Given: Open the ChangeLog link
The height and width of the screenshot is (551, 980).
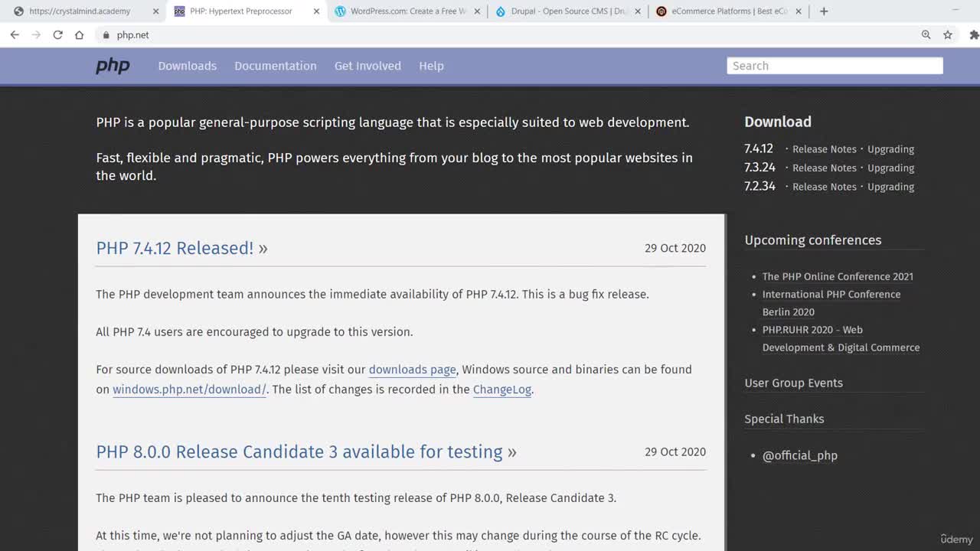Looking at the screenshot, I should (502, 390).
